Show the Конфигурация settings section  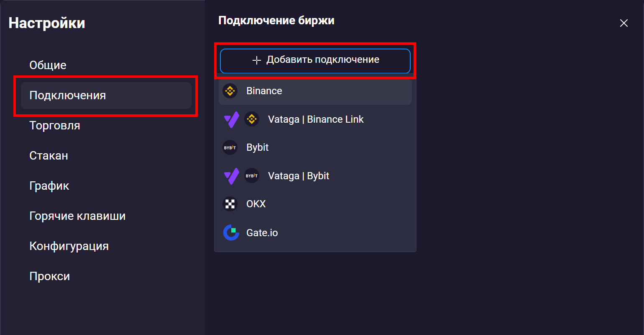pos(69,246)
